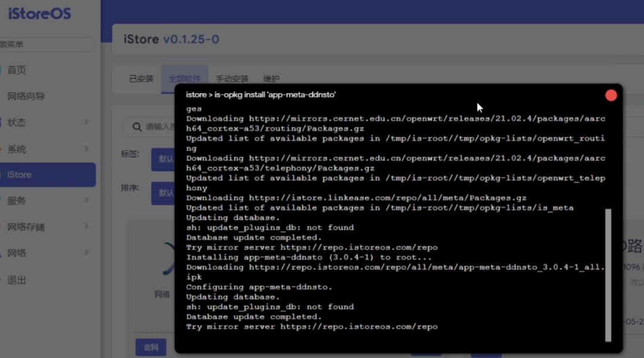
Task: Click the app search magnifier icon
Action: pyautogui.click(x=137, y=127)
